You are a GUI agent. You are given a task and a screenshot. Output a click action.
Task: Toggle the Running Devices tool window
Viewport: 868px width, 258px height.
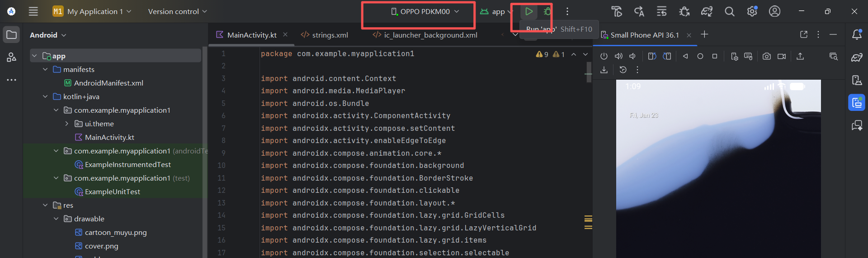coord(857,103)
